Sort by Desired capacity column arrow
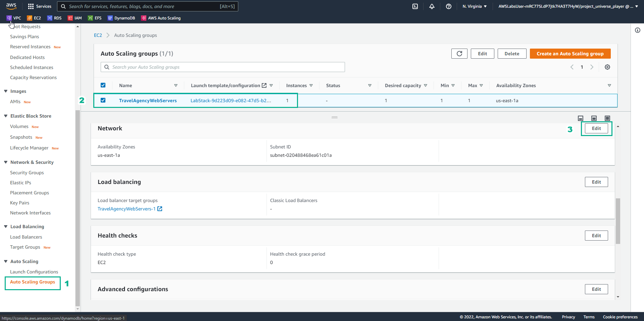Viewport: 644px width, 321px height. [x=426, y=85]
